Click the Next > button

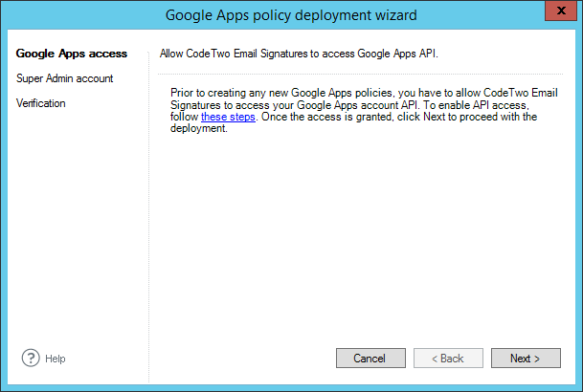click(526, 359)
